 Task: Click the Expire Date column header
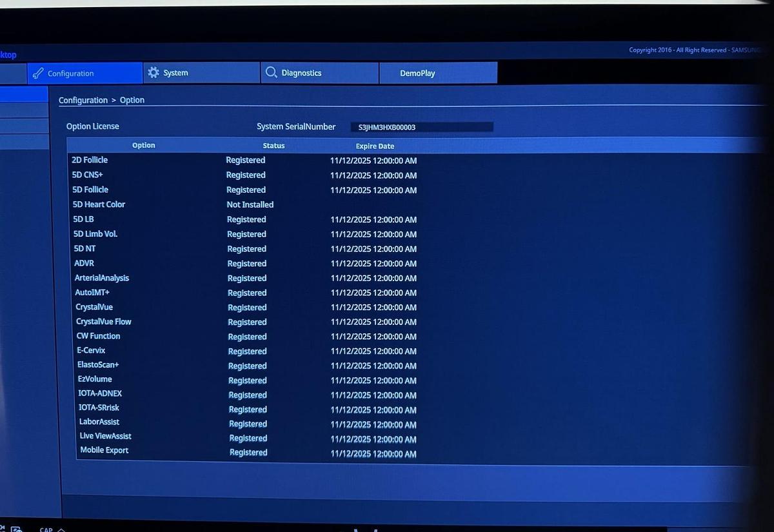375,146
